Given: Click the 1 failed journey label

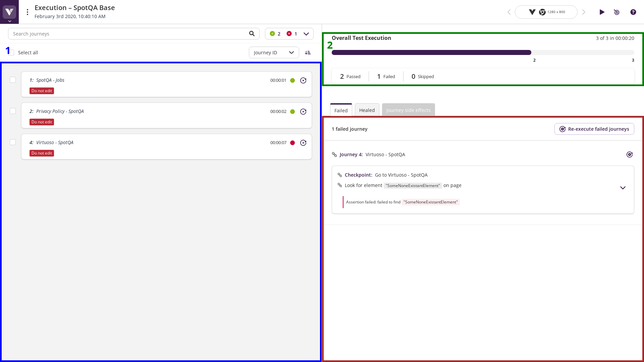Looking at the screenshot, I should pos(350,129).
